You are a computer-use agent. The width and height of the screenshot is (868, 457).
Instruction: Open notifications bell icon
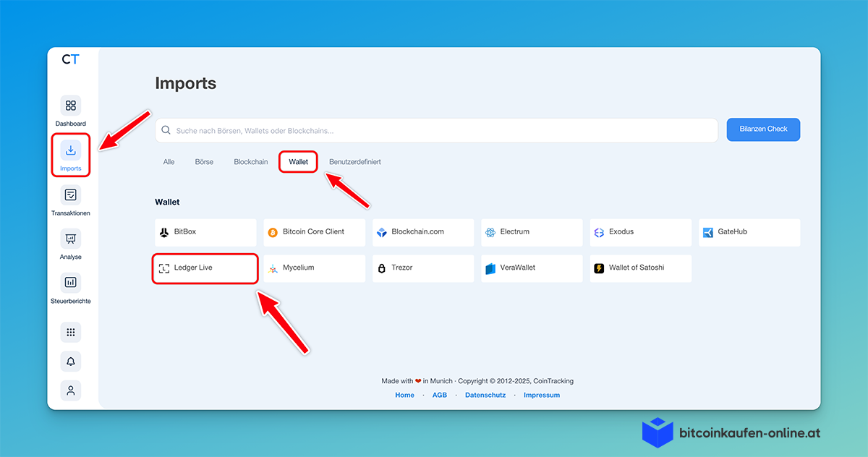pyautogui.click(x=71, y=362)
